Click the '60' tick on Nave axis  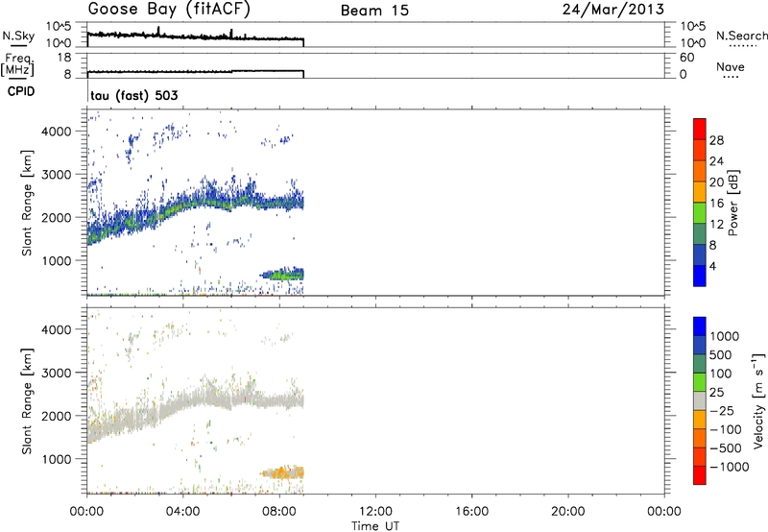686,58
